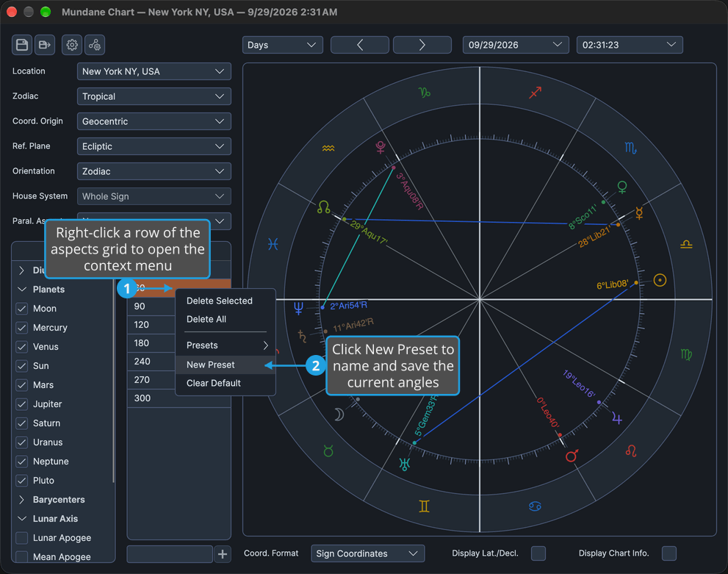Viewport: 728px width, 574px height.
Task: Open the Ref. Plane Ecliptic dropdown
Action: coord(154,146)
